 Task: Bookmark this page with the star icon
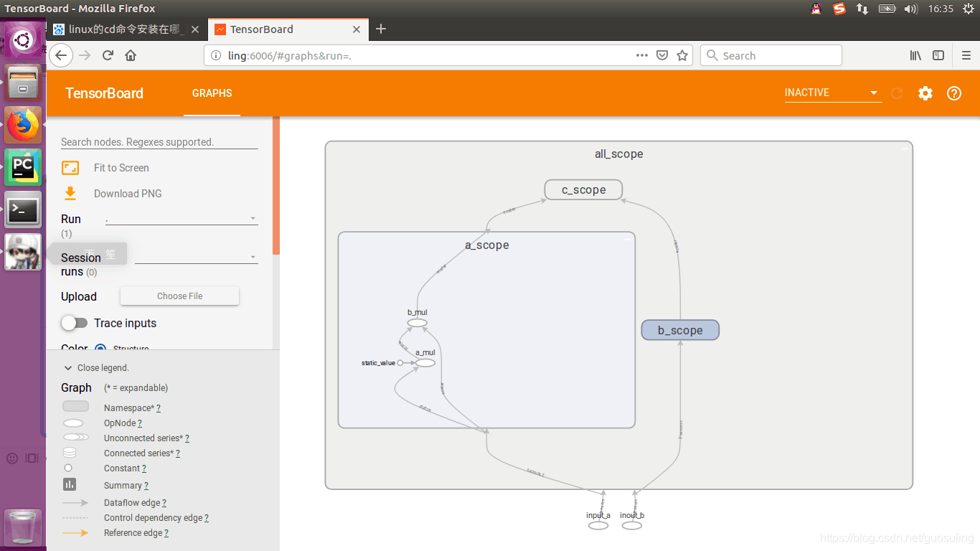pyautogui.click(x=682, y=55)
